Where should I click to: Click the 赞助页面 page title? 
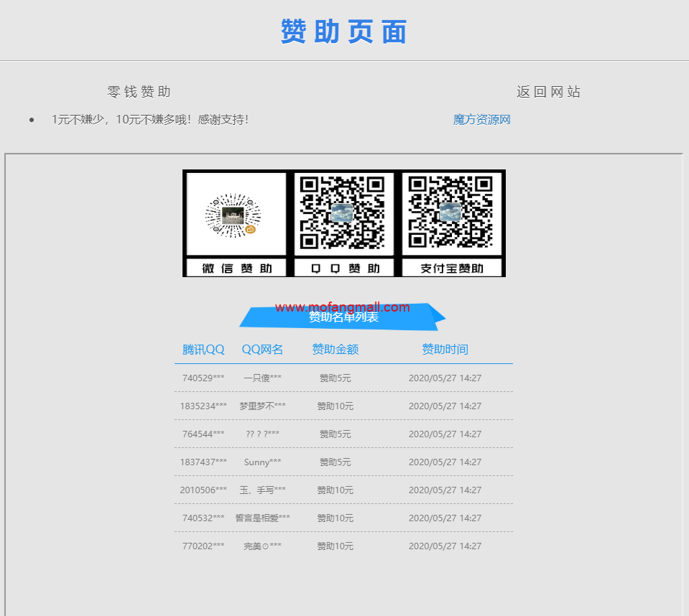coord(344,31)
